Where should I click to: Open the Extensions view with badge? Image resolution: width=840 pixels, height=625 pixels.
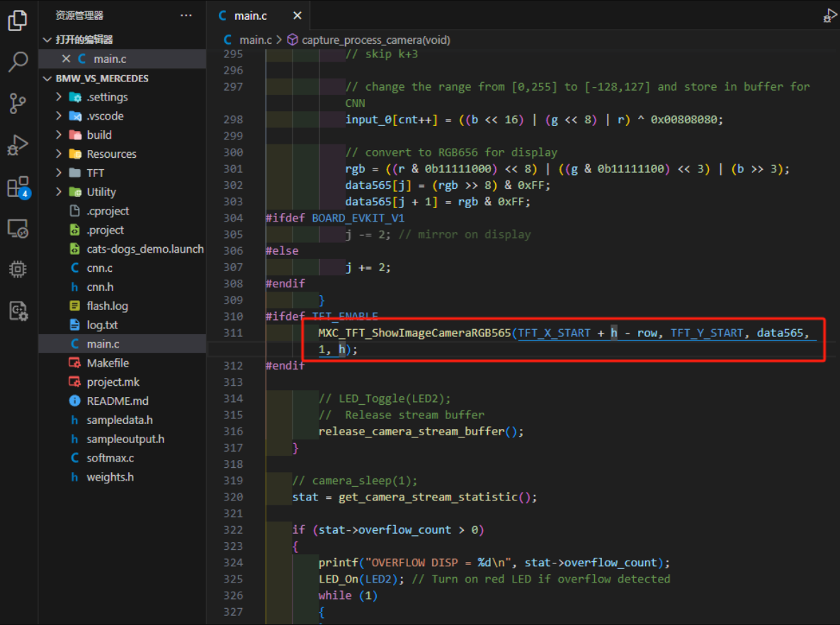18,188
